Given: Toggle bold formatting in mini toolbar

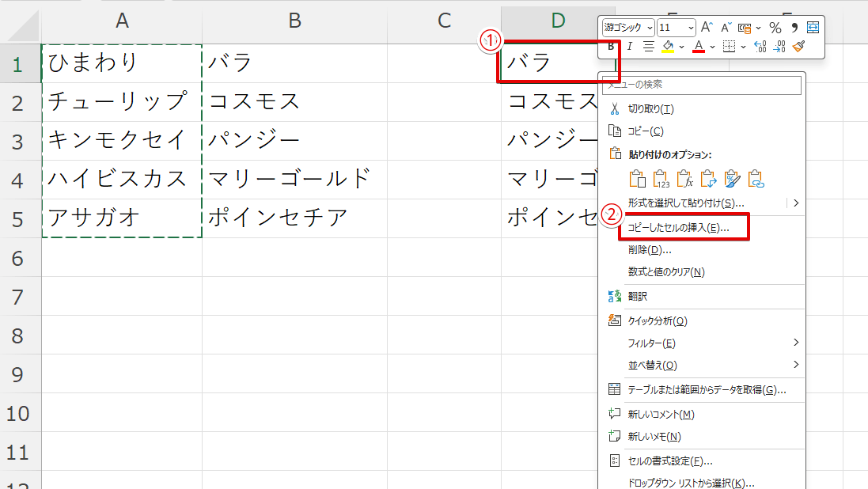Looking at the screenshot, I should tap(611, 47).
